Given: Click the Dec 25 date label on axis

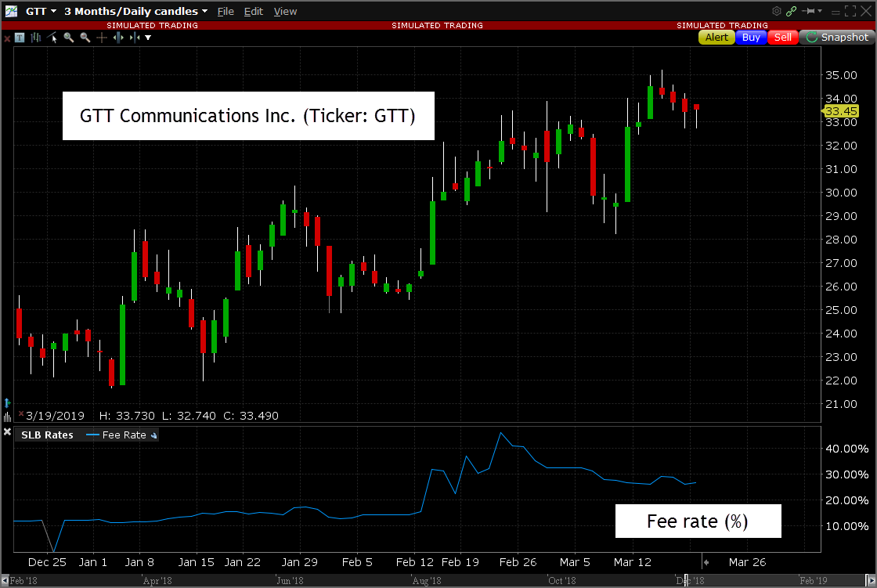Looking at the screenshot, I should click(47, 562).
